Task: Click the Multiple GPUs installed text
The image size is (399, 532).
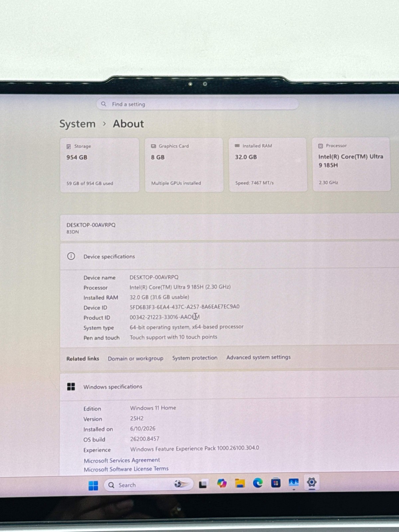Action: tap(176, 183)
